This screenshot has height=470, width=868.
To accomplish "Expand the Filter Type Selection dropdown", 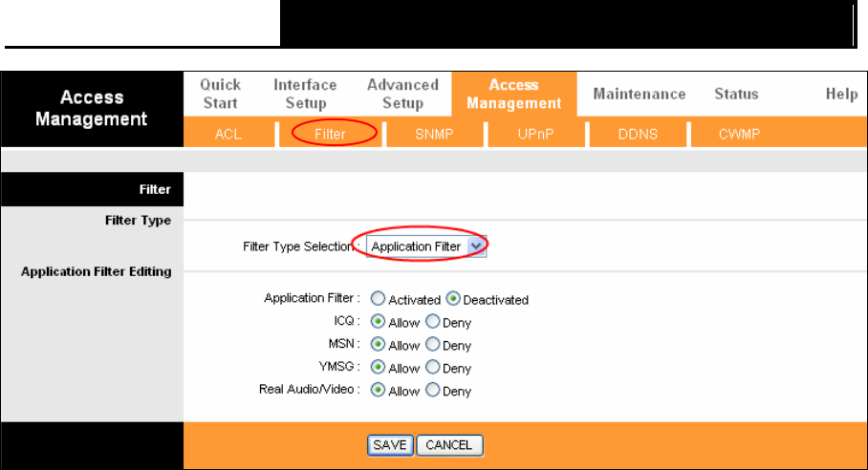I will [426, 246].
